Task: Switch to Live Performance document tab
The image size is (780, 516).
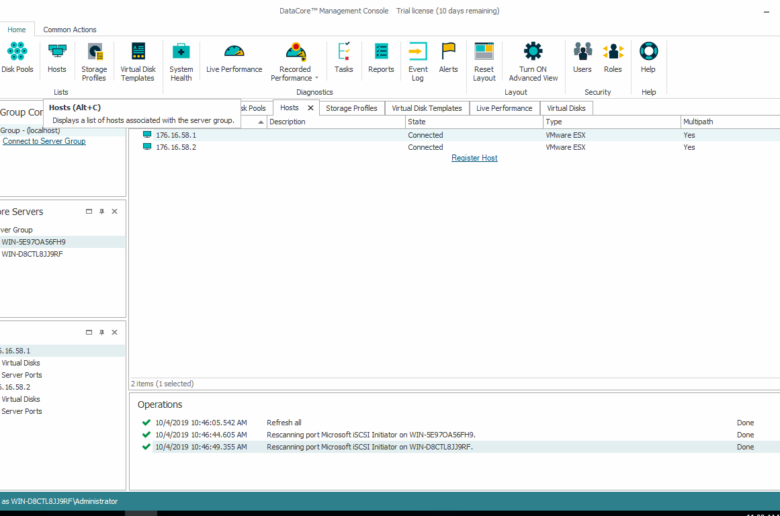Action: 504,108
